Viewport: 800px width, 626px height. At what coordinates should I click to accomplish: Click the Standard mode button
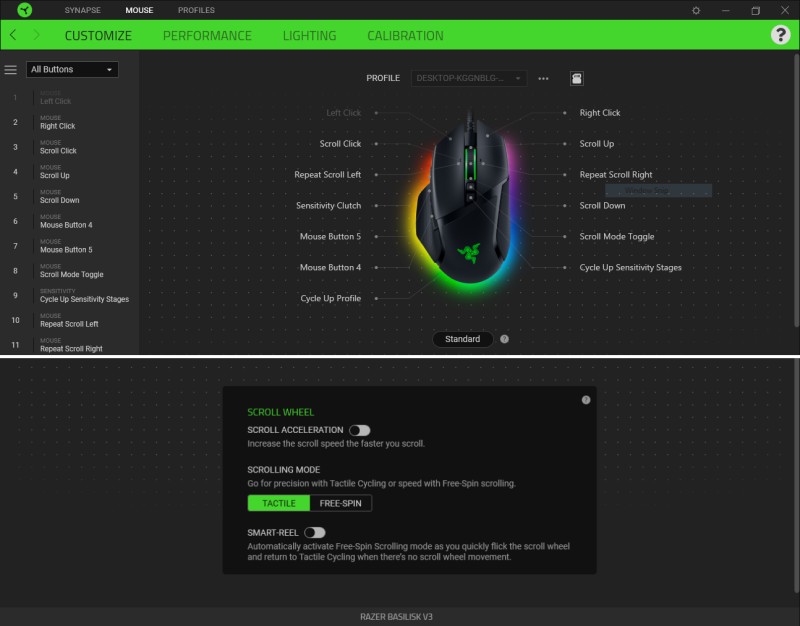pos(462,339)
